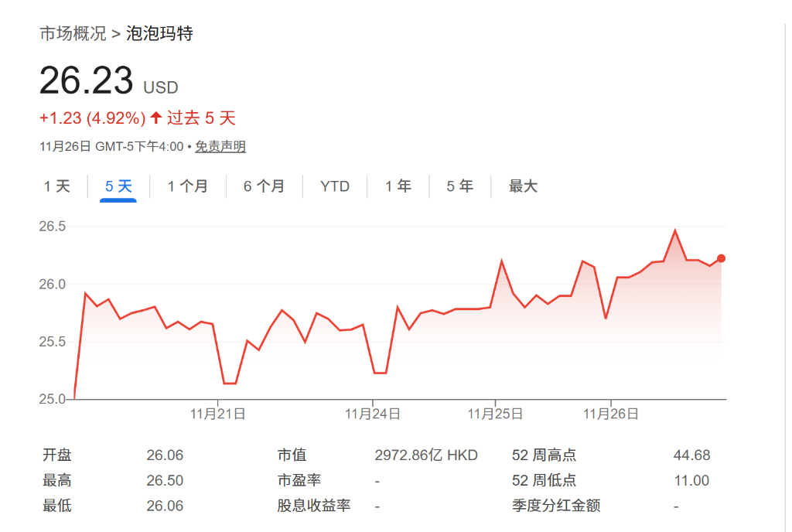This screenshot has height=532, width=792.
Task: Select the 5天 time range tab
Action: coord(117,186)
